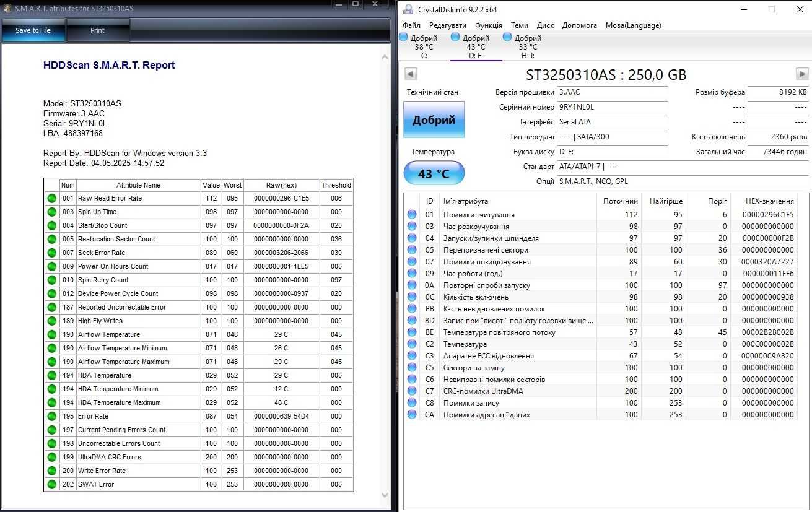Click Raw(hex) value 0000000296-C1E5
The width and height of the screenshot is (812, 512).
281,198
